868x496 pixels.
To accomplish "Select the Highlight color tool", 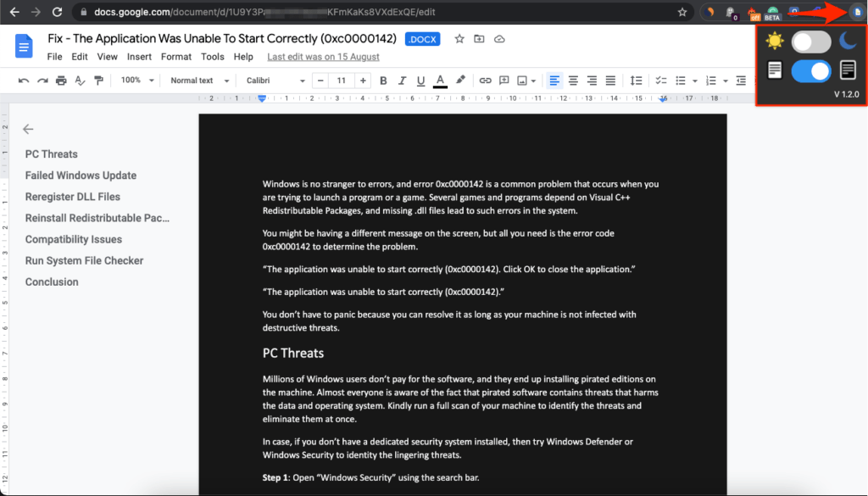I will 462,80.
